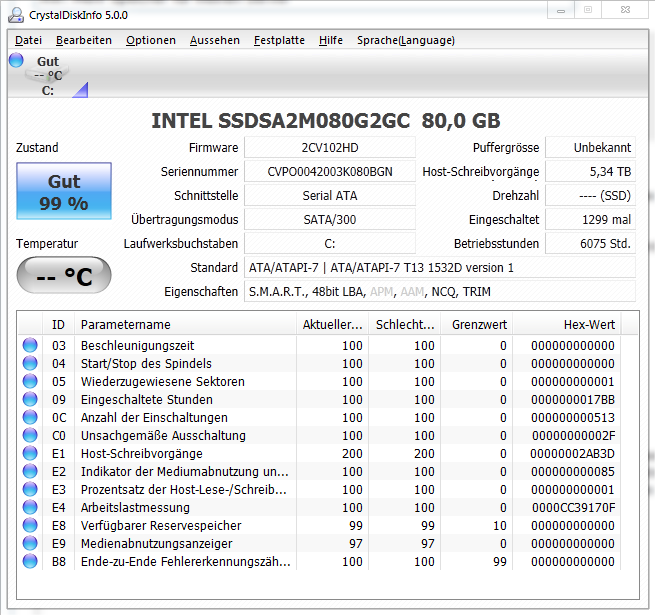Image resolution: width=655 pixels, height=615 pixels.
Task: Click status orb for Medienabnutzungsanzeiger
Action: (30, 543)
